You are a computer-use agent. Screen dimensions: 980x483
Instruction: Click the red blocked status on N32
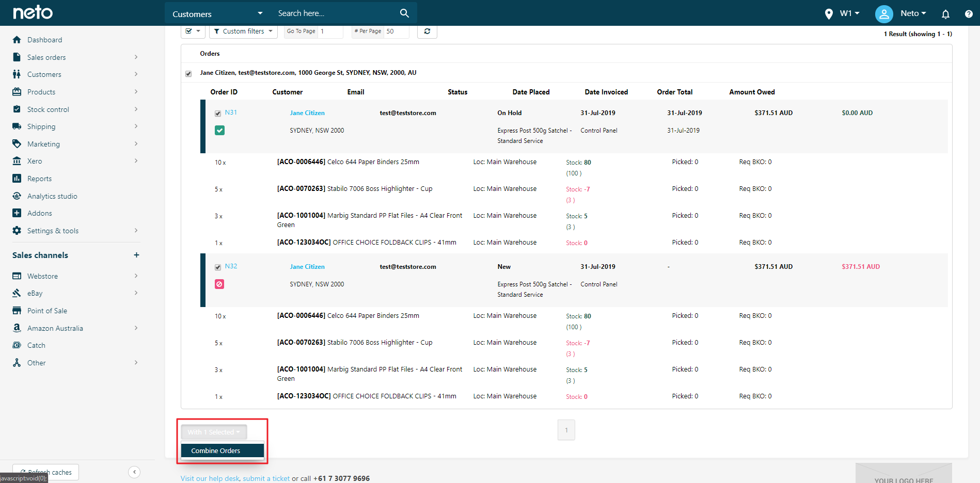click(219, 284)
